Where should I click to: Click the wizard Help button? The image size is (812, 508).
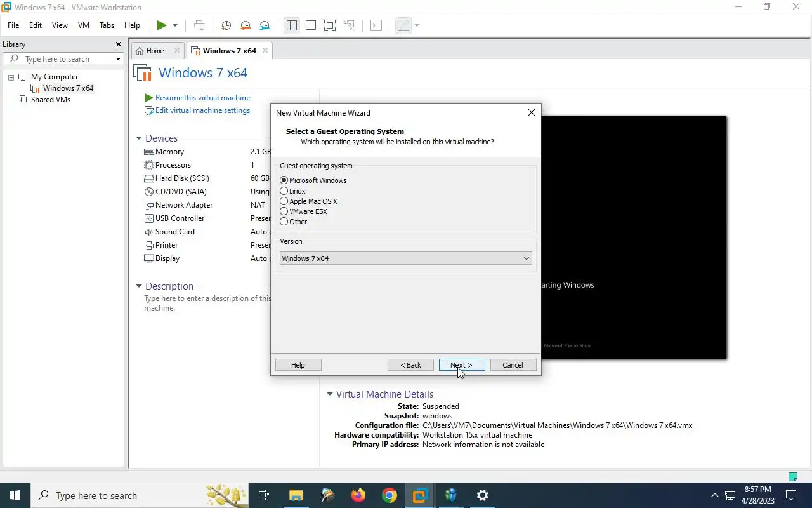(x=298, y=365)
